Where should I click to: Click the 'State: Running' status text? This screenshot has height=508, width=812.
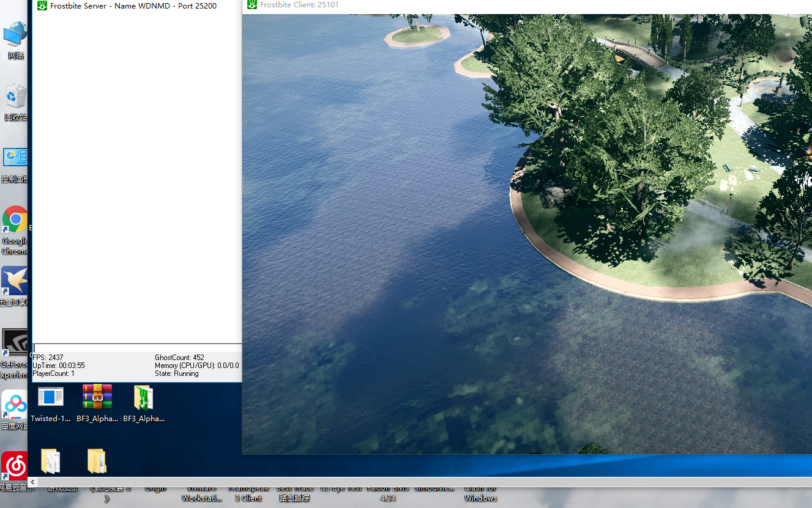(x=177, y=374)
